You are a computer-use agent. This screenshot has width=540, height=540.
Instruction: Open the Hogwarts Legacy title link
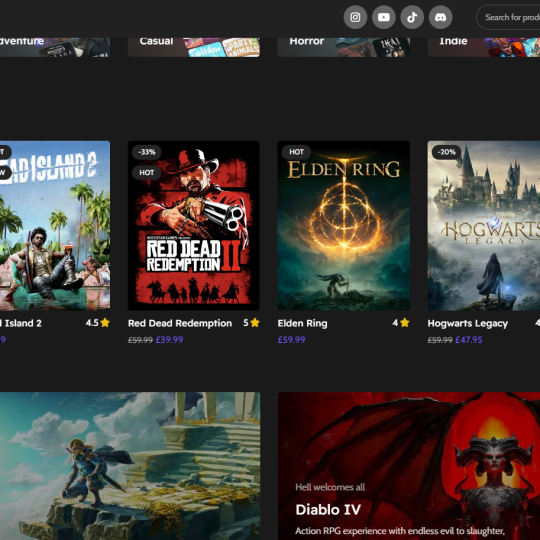[468, 323]
